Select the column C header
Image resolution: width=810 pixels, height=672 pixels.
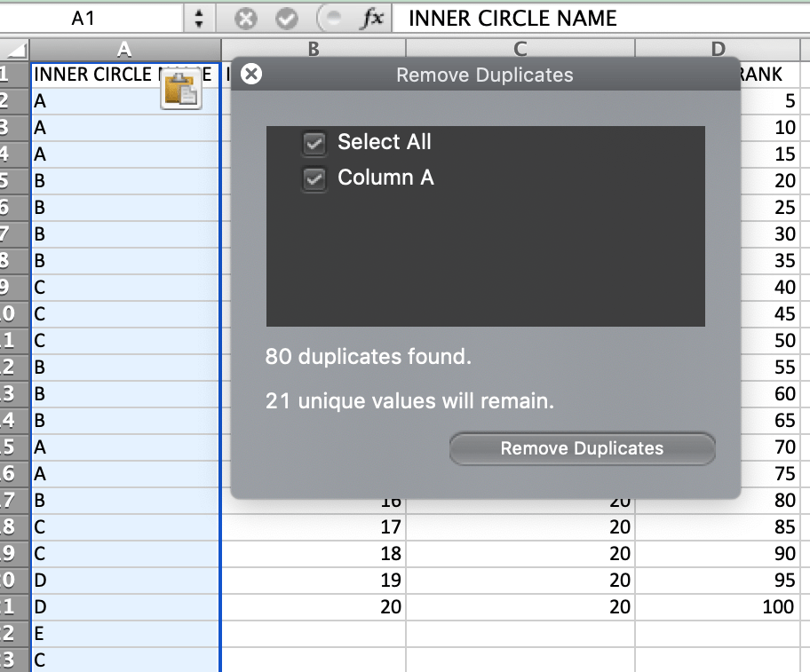point(520,50)
